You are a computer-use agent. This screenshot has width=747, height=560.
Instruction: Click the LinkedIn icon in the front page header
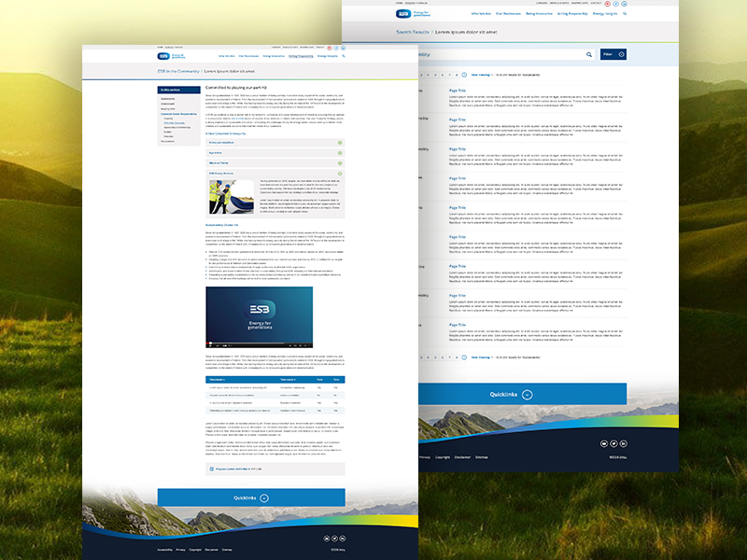pyautogui.click(x=343, y=48)
